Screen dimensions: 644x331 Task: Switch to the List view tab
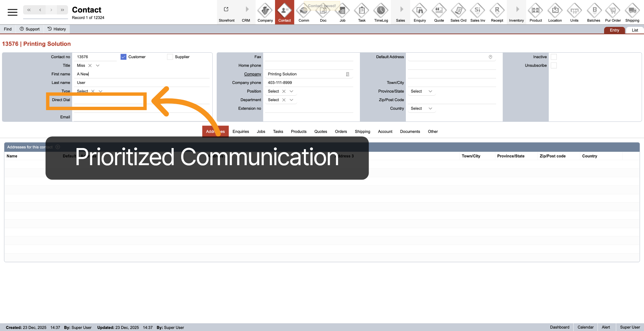pos(635,30)
